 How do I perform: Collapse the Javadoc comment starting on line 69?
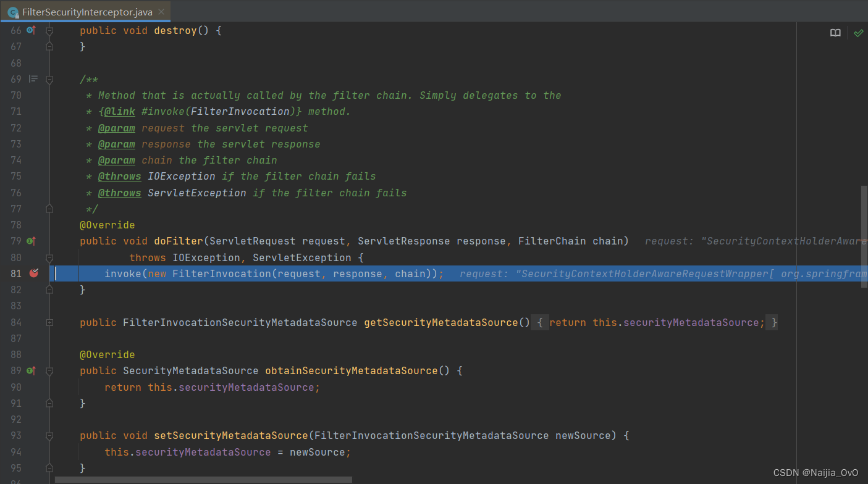click(x=49, y=79)
